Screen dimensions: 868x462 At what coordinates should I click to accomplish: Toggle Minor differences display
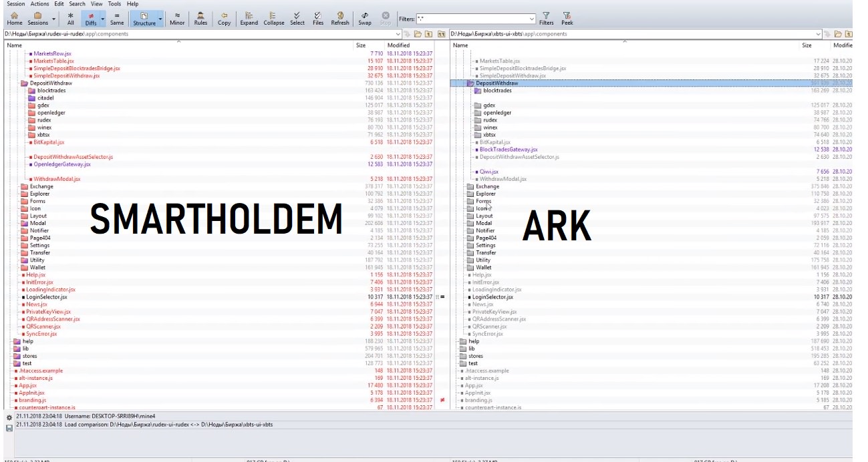point(177,18)
